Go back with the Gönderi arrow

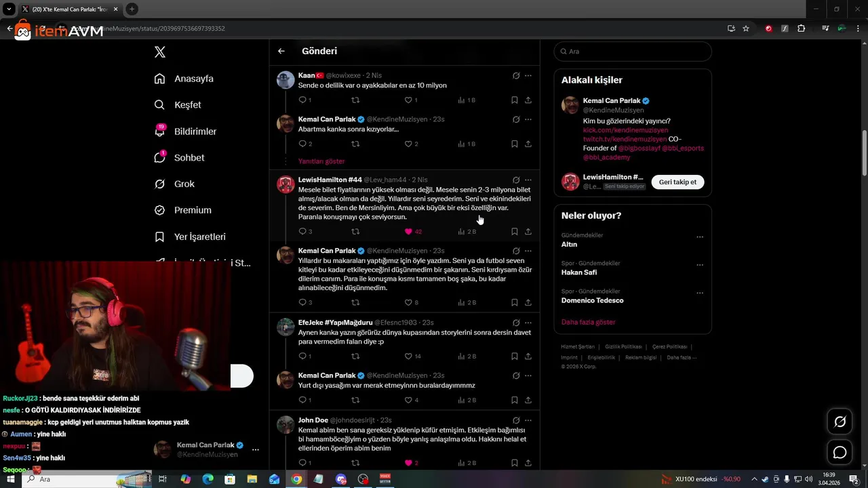281,51
